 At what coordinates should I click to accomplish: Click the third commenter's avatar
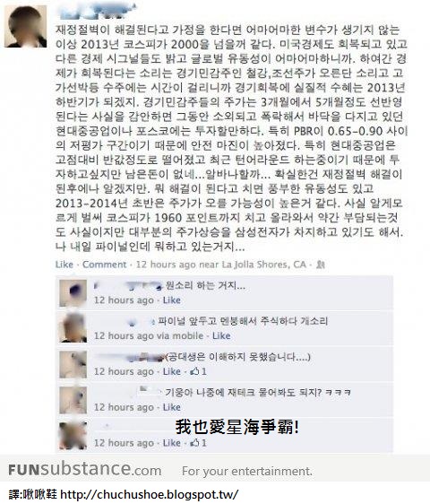[73, 364]
